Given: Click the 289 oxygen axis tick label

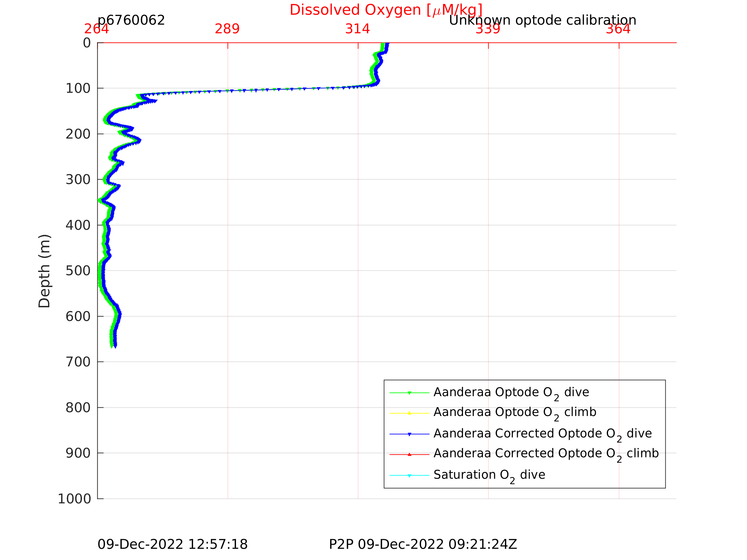Looking at the screenshot, I should coord(227,29).
